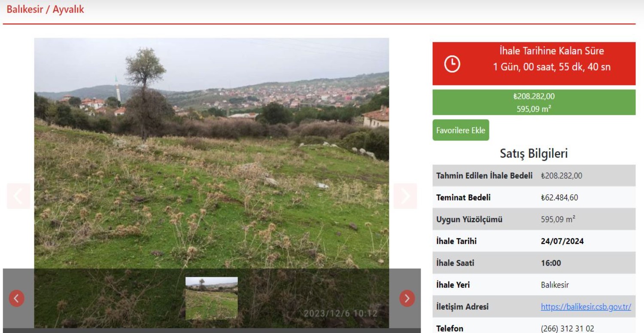Viewport: 644px width, 333px height.
Task: Click the İhale Saati time 16:00
Action: [x=551, y=263]
